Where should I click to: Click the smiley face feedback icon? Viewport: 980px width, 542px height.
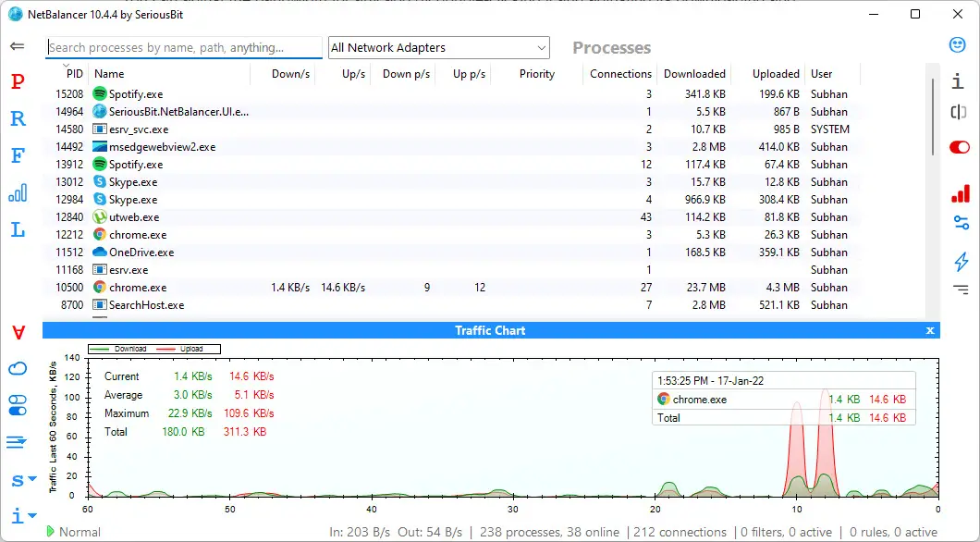[x=957, y=44]
